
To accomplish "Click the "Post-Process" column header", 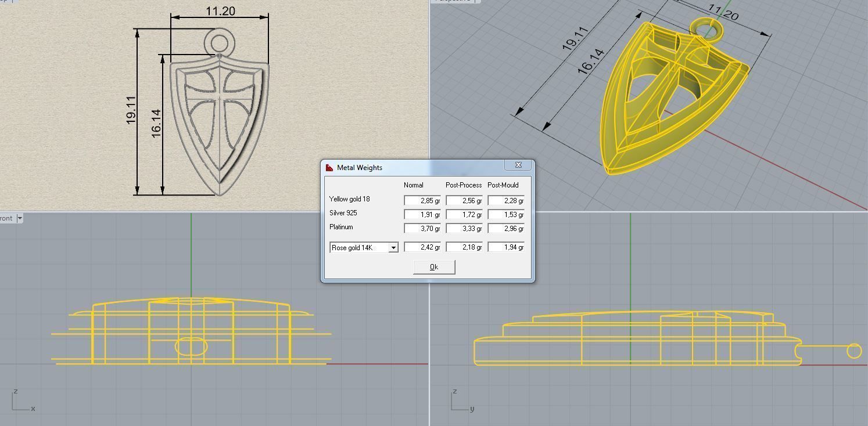I will tap(464, 185).
